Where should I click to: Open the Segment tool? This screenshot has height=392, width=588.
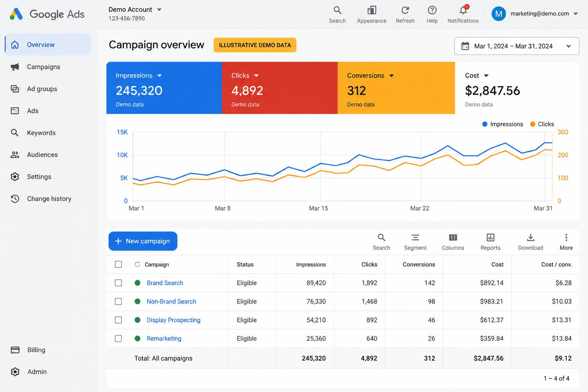(x=415, y=242)
